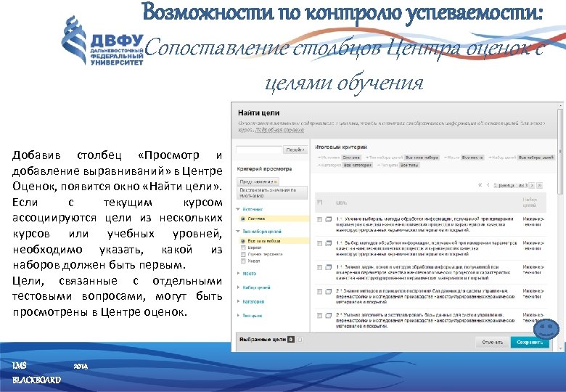Select all goals with the header checkbox
This screenshot has height=392, width=566.
(x=319, y=202)
